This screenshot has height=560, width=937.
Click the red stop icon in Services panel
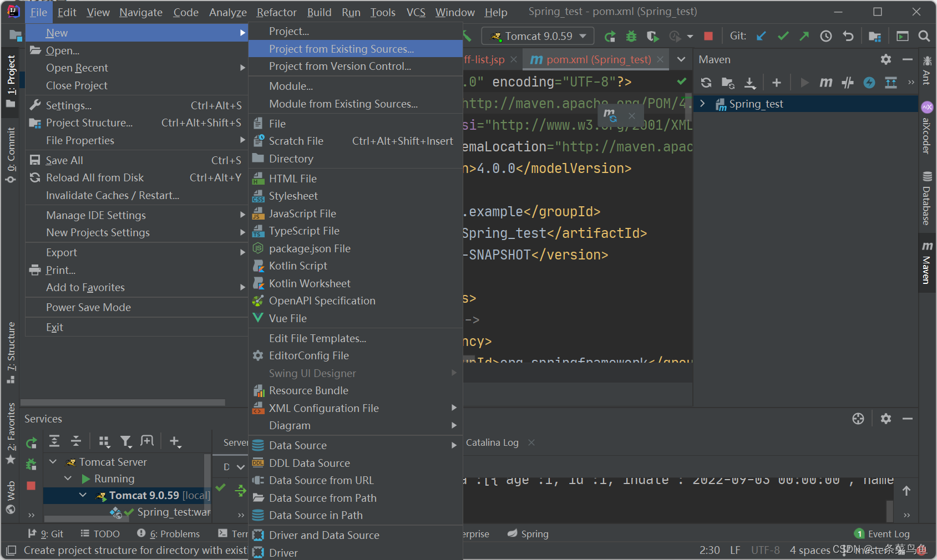31,486
